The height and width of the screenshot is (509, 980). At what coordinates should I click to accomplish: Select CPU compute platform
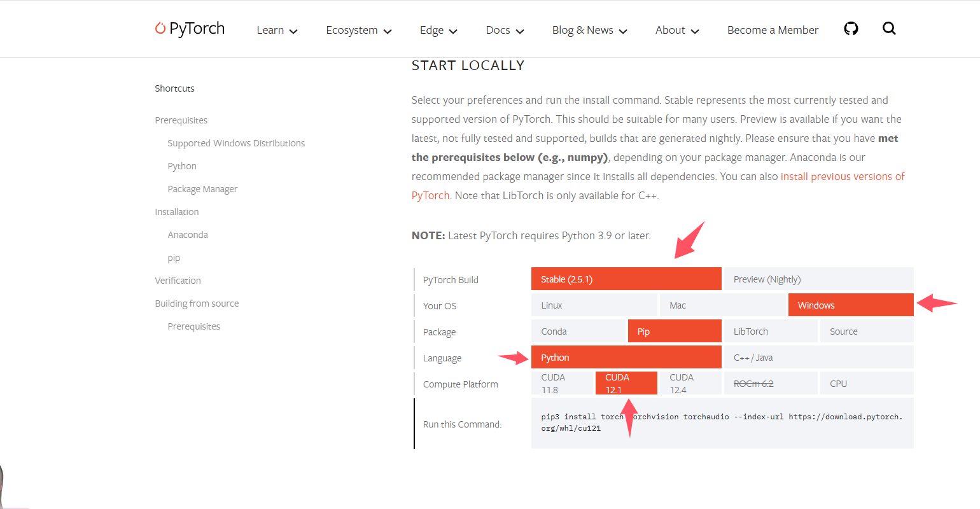pyautogui.click(x=867, y=383)
